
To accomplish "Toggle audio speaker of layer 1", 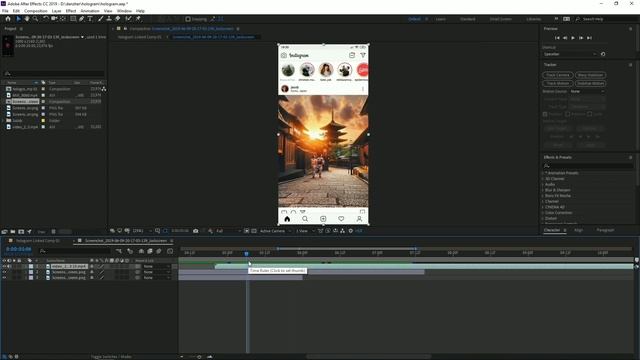I will 9,266.
